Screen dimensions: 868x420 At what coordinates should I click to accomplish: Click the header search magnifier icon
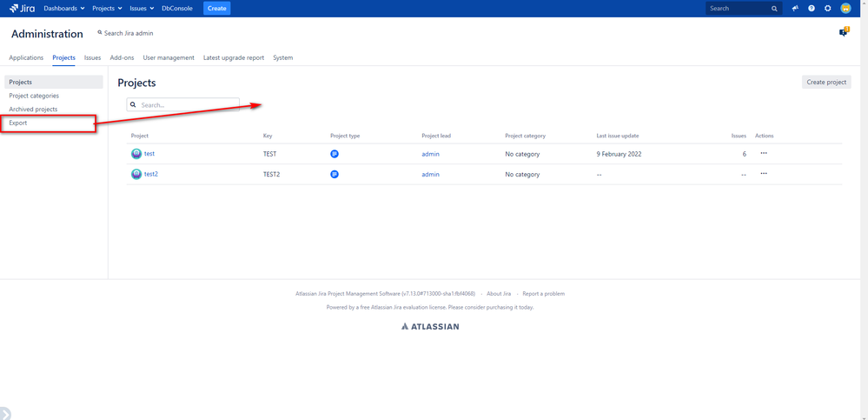[774, 9]
